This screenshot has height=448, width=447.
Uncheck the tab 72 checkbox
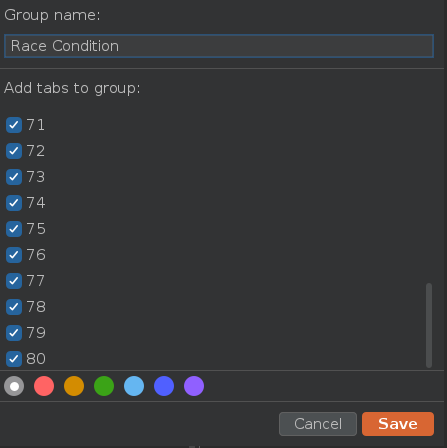[x=14, y=151]
